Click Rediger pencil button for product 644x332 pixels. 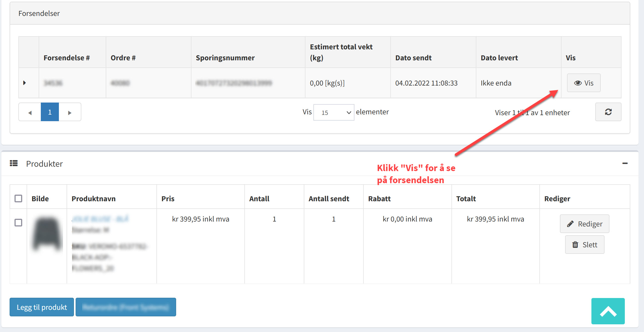coord(585,224)
